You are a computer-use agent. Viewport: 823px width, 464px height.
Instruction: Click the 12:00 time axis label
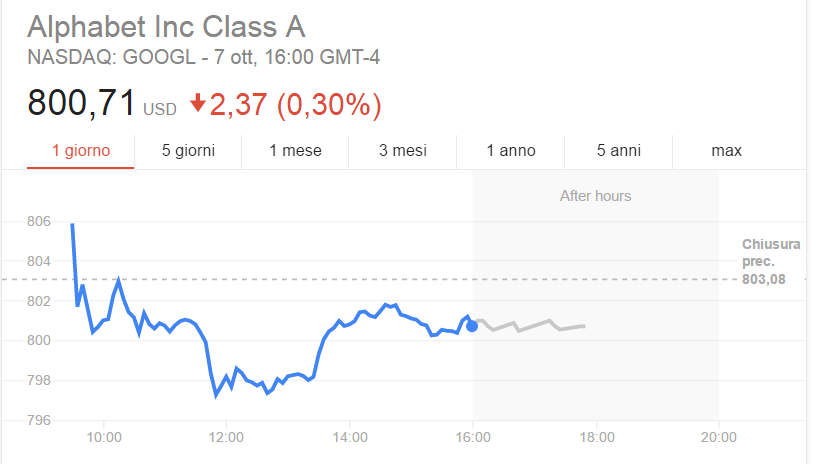coord(226,437)
